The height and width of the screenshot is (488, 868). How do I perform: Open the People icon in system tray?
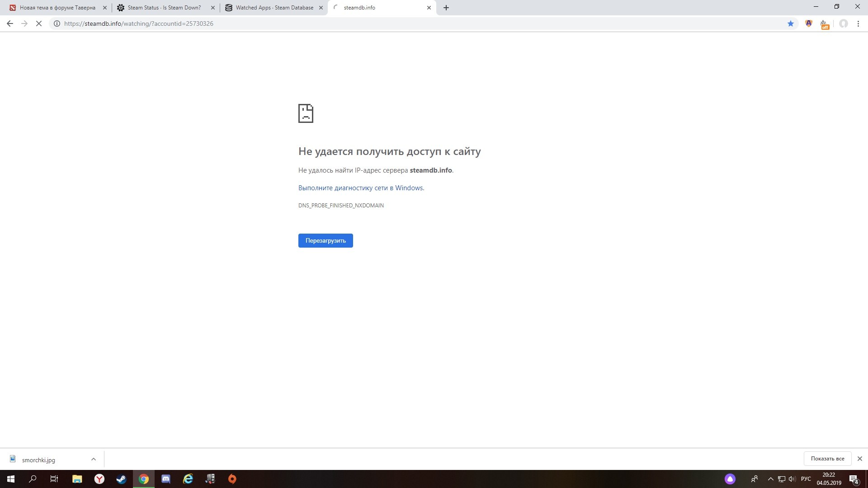(x=754, y=479)
